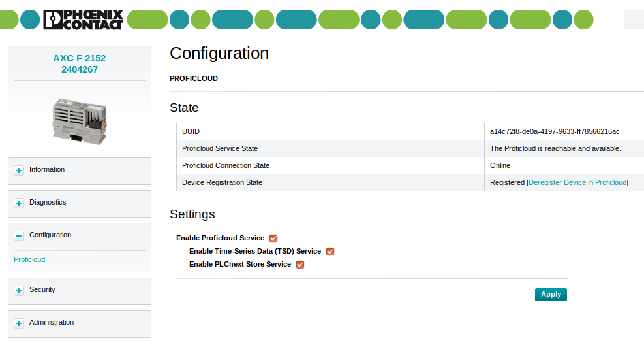Image resolution: width=644 pixels, height=345 pixels.
Task: Click the Apply button
Action: coord(551,295)
